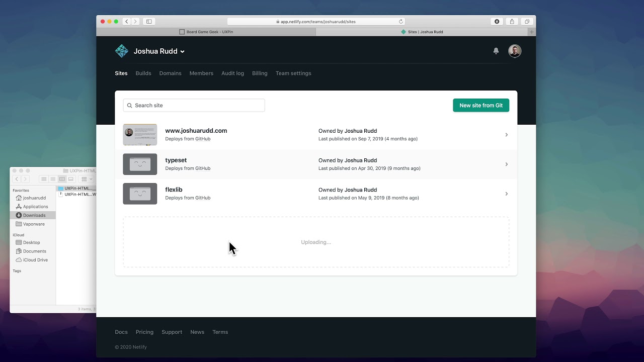Screen dimensions: 644x362
Task: Focus the Search site field
Action: [194, 105]
